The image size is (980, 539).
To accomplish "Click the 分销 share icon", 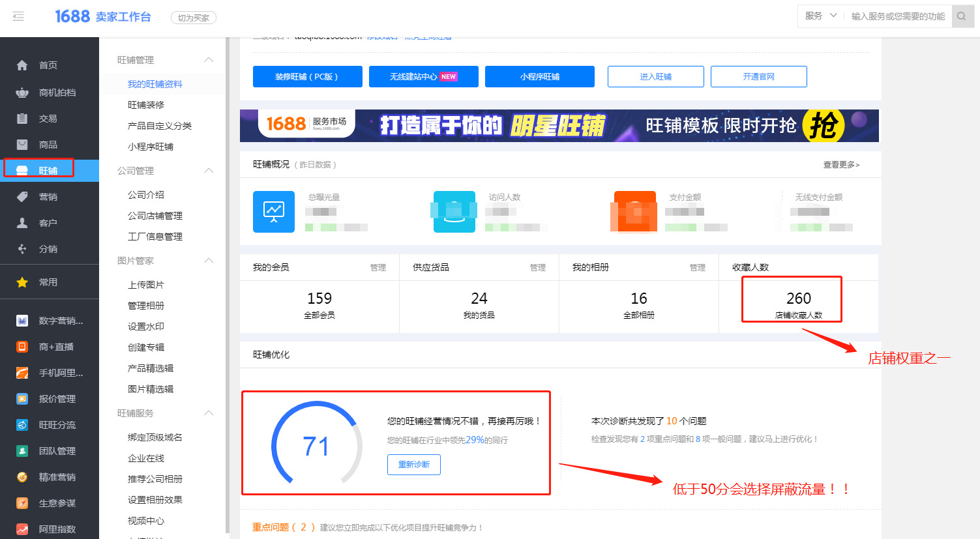I will (22, 249).
